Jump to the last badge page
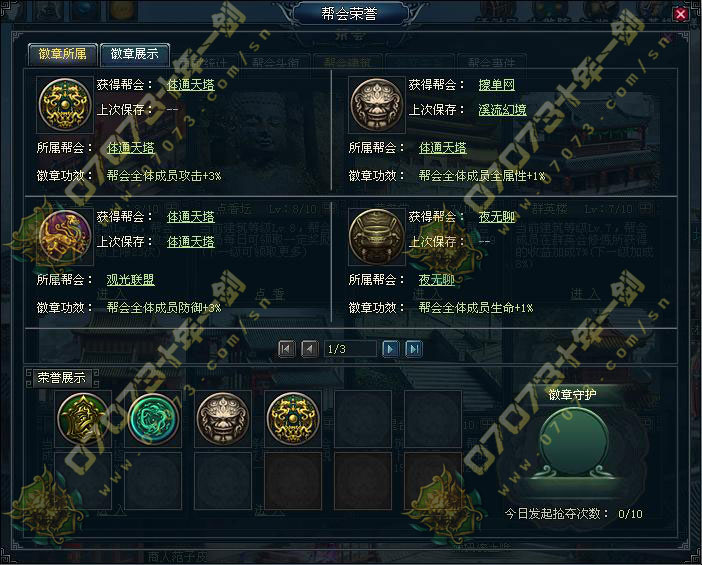702x565 pixels. click(x=414, y=349)
